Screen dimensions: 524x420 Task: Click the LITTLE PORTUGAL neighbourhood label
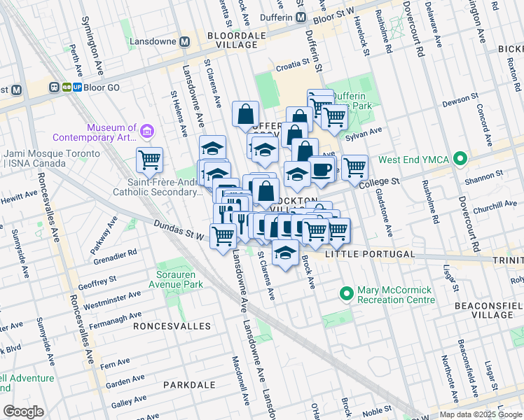(x=371, y=254)
